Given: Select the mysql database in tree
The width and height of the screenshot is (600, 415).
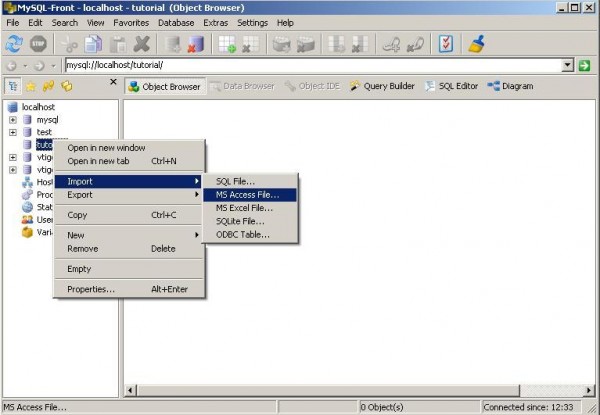Looking at the screenshot, I should coord(47,120).
